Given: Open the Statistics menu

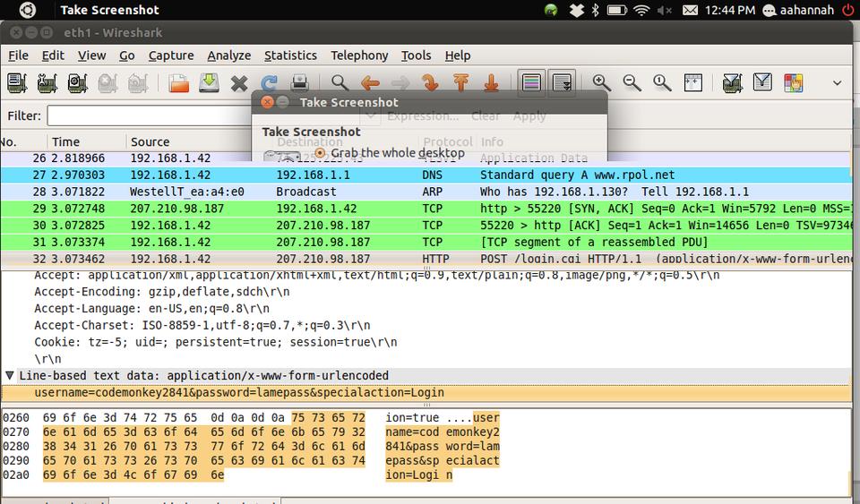Looking at the screenshot, I should pos(290,56).
